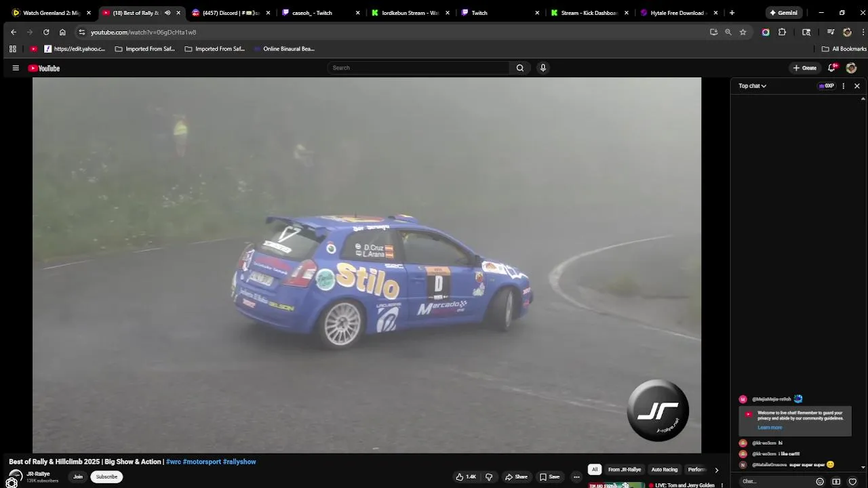Close the caseoh_ Twitch tab
The image size is (868, 488).
coord(358,13)
